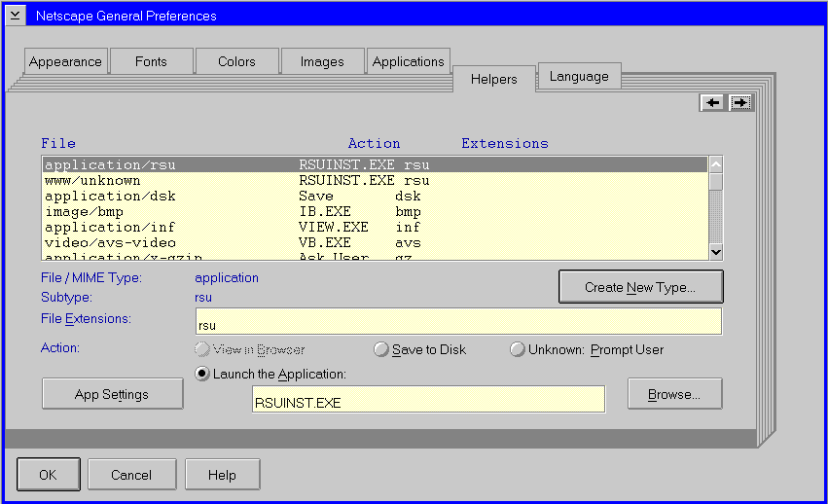Click the Browse button
The width and height of the screenshot is (828, 504).
tap(674, 394)
